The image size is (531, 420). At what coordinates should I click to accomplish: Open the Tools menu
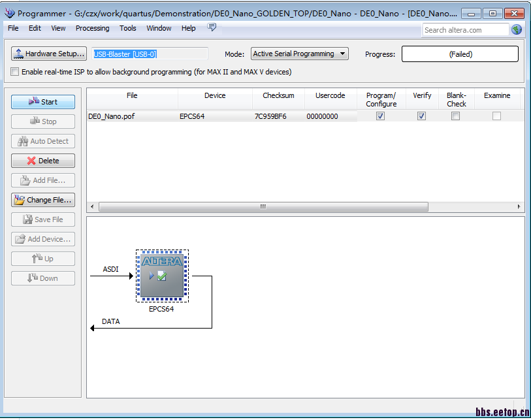coord(127,28)
